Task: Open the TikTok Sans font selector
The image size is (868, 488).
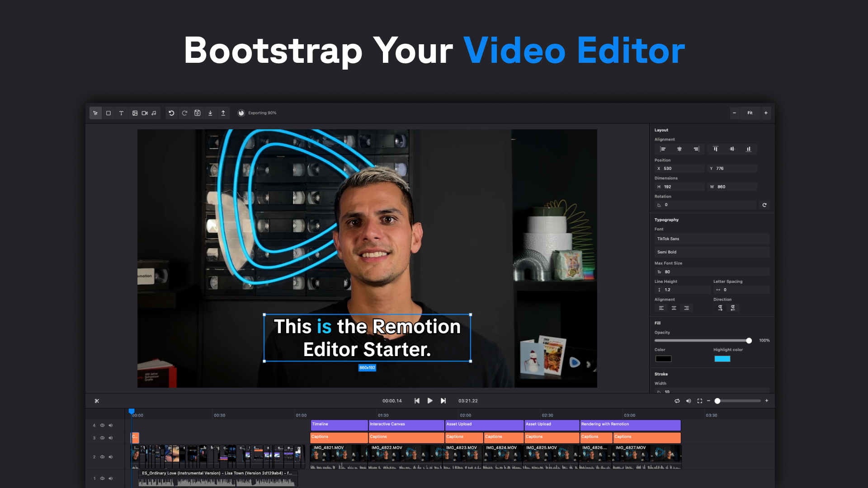Action: click(x=712, y=239)
